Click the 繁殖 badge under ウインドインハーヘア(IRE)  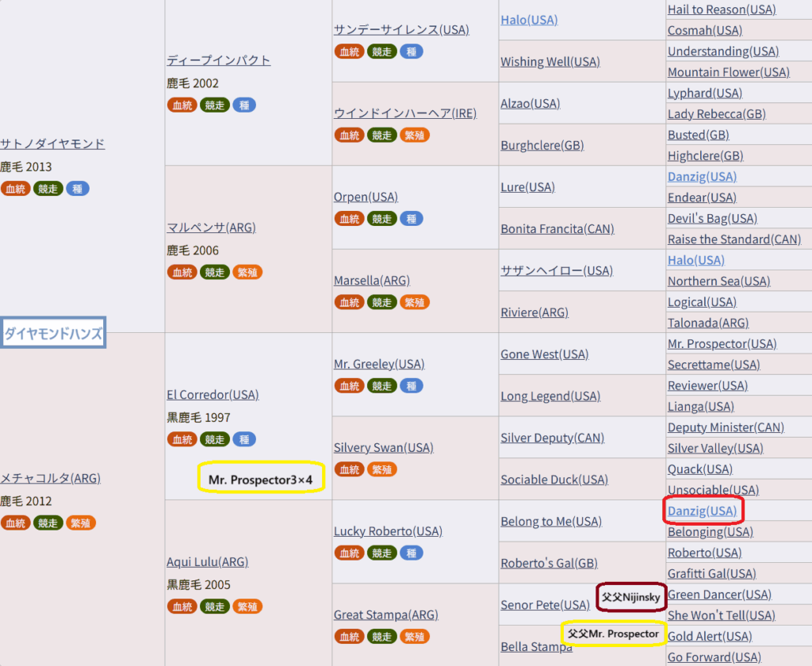[x=414, y=135]
